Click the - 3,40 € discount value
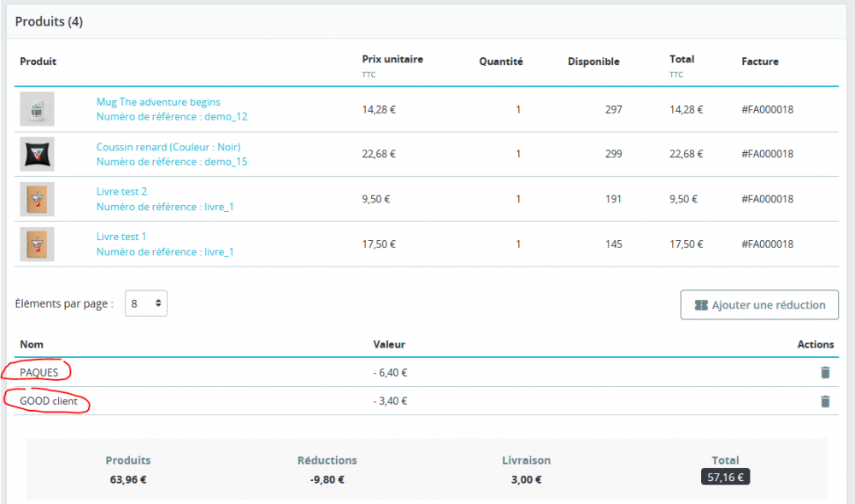The image size is (855, 504). pos(390,401)
